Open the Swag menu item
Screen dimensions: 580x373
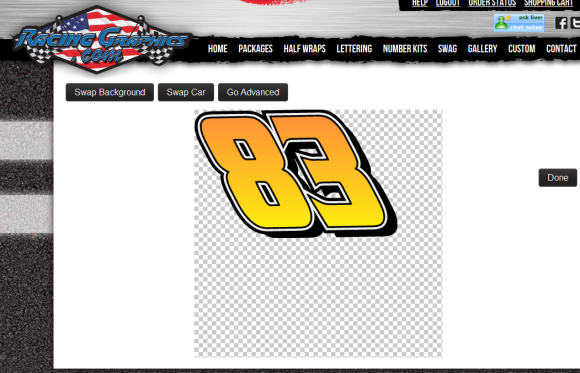point(447,48)
